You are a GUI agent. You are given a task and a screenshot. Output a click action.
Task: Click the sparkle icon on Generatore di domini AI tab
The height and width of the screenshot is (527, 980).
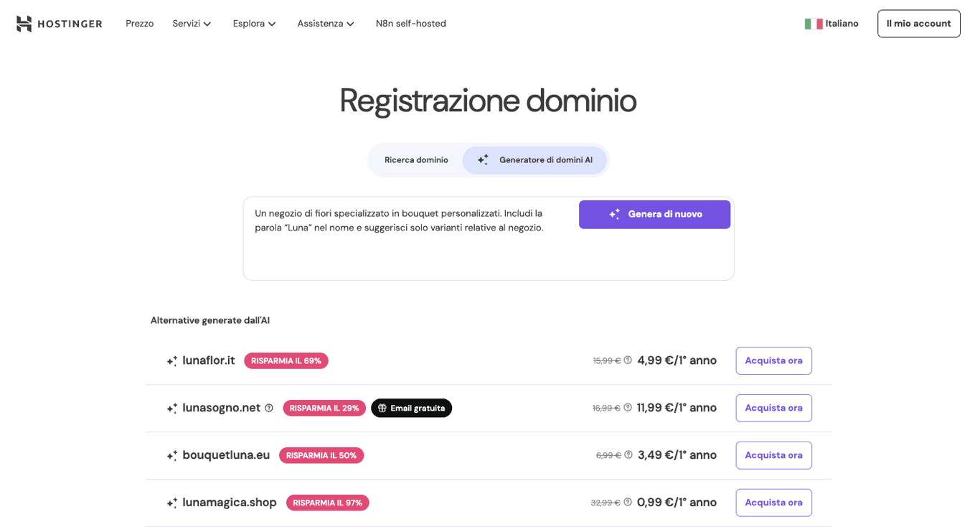[482, 160]
